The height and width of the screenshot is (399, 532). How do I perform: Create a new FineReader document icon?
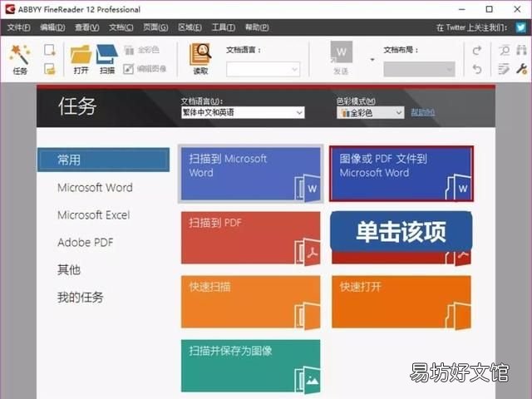coord(50,50)
